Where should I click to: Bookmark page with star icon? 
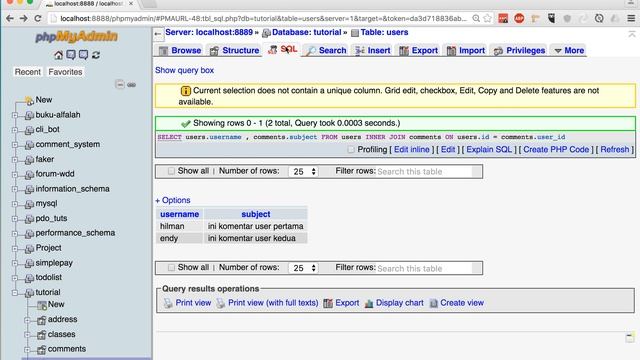(x=487, y=18)
